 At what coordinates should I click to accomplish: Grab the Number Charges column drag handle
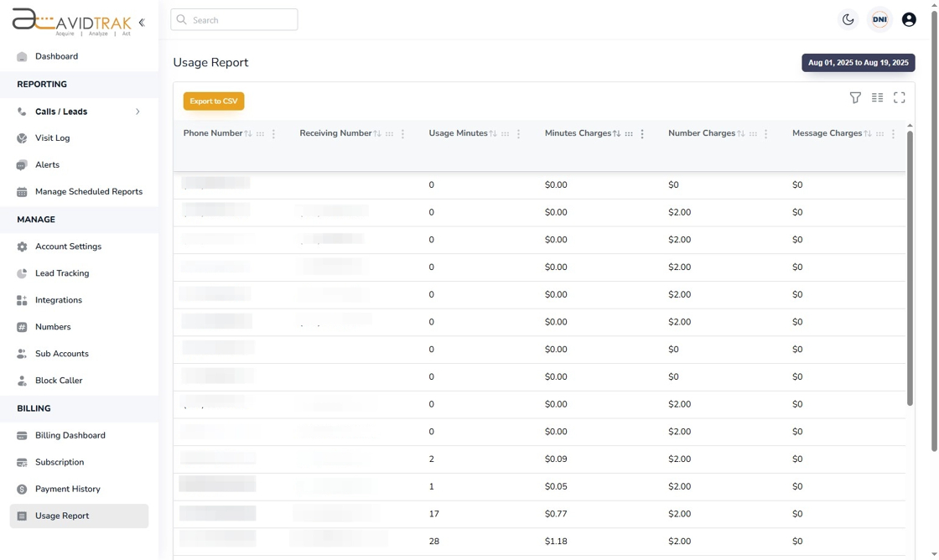click(x=753, y=134)
